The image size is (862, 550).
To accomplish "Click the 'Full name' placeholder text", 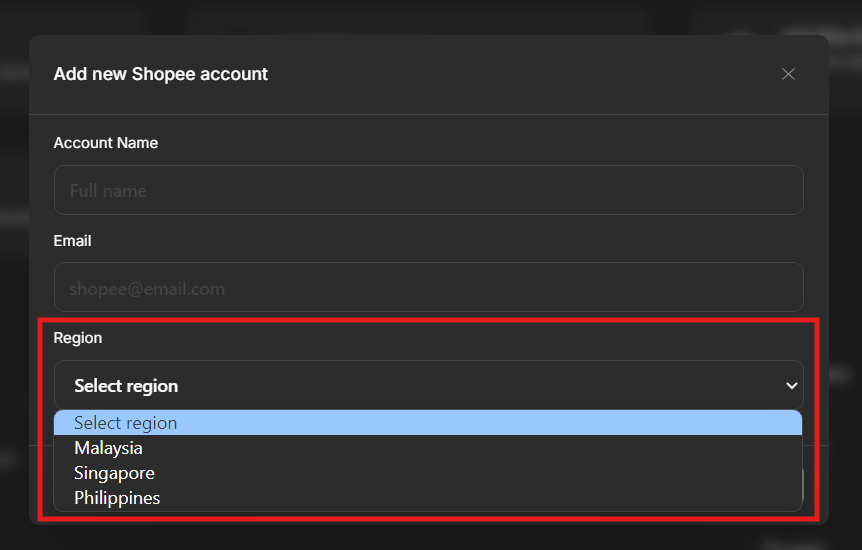I will pos(108,191).
